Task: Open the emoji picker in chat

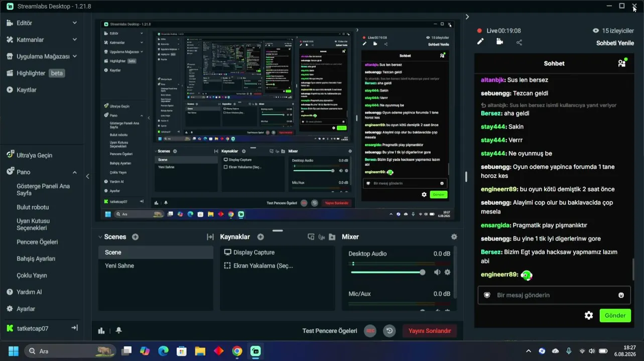Action: tap(621, 295)
